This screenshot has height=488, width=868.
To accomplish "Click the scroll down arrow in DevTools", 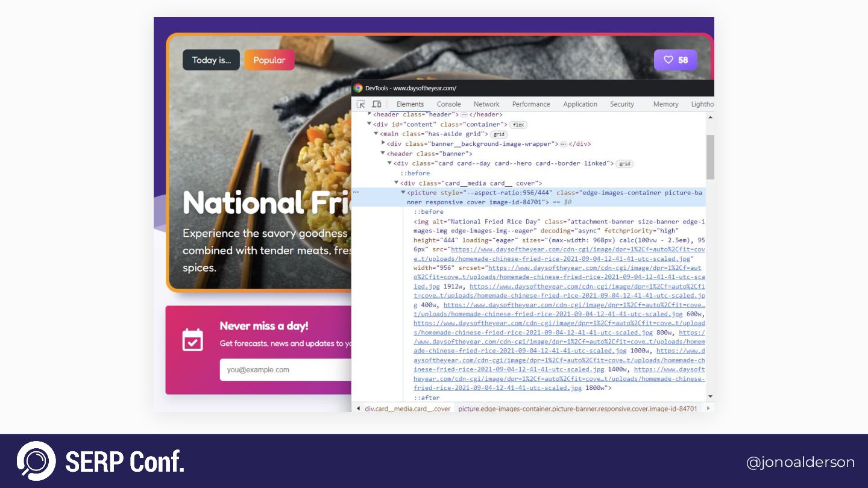I will pos(710,396).
